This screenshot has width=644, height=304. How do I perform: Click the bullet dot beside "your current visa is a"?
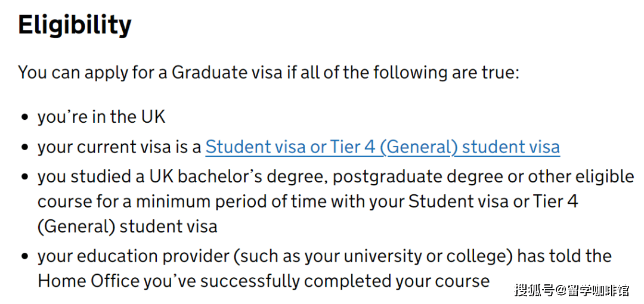26,147
